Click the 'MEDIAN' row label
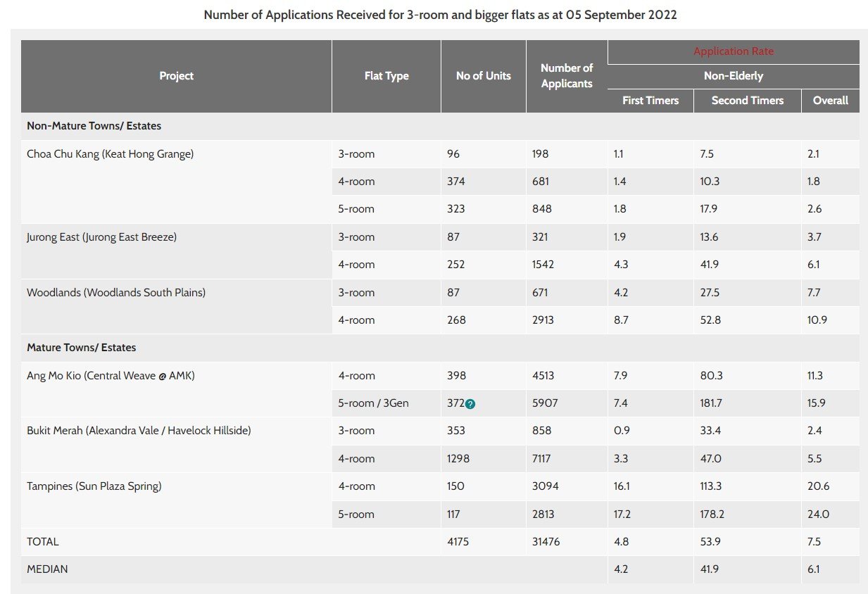This screenshot has width=868, height=594. pos(47,569)
